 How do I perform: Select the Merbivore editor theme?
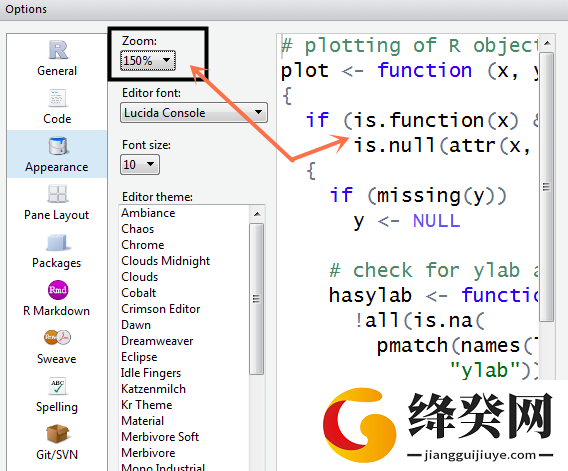pos(148,453)
